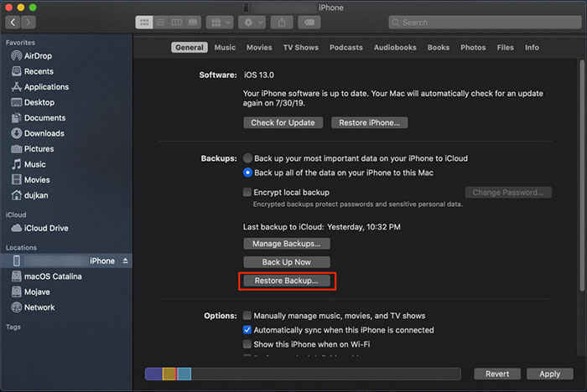Switch to the Movies tab

[x=259, y=48]
